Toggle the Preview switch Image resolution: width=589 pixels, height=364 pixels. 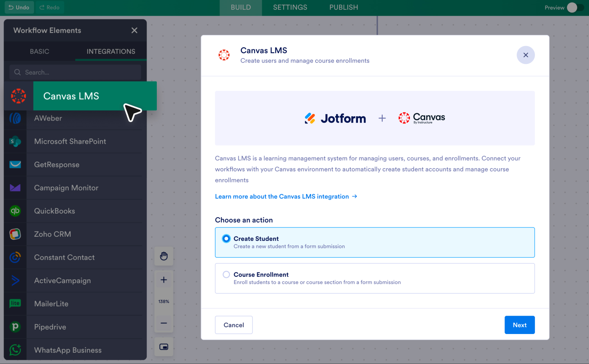[575, 8]
